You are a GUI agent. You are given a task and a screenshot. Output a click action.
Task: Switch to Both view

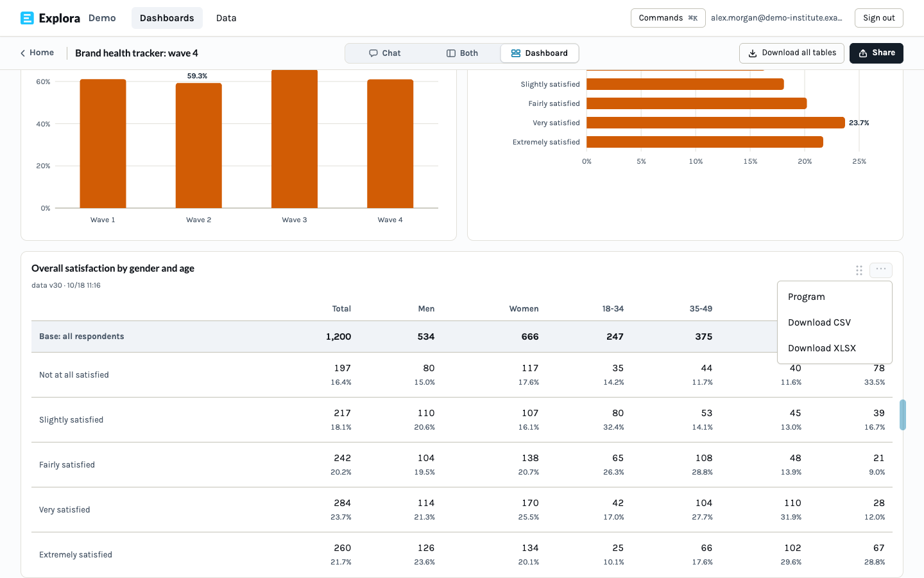point(462,53)
